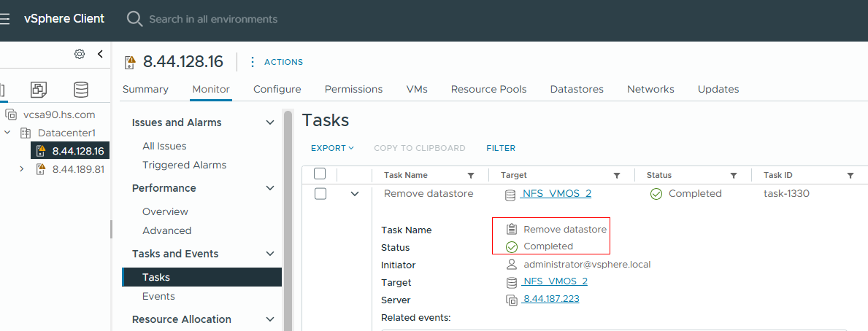
Task: Check the Remove datastore task row
Action: click(320, 194)
